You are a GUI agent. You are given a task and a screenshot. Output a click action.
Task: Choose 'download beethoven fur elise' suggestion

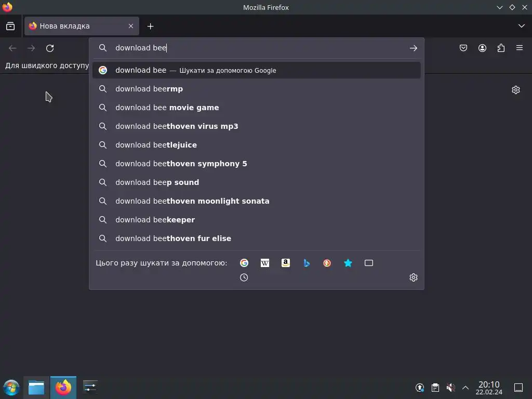tap(257, 238)
